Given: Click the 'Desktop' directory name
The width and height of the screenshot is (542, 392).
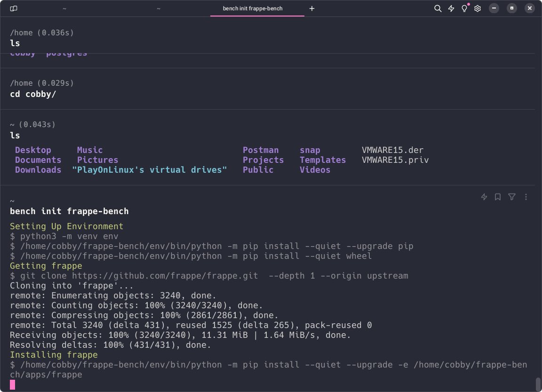Looking at the screenshot, I should (33, 150).
